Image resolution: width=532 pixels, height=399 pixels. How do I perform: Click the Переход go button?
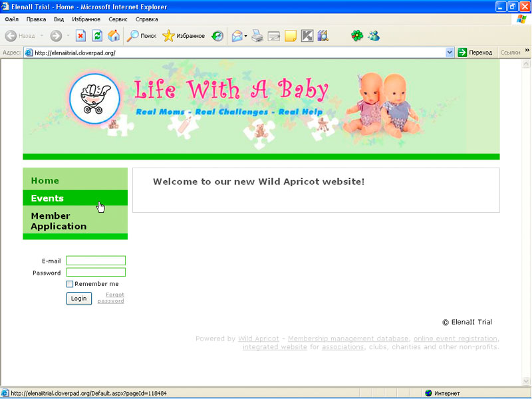(475, 53)
